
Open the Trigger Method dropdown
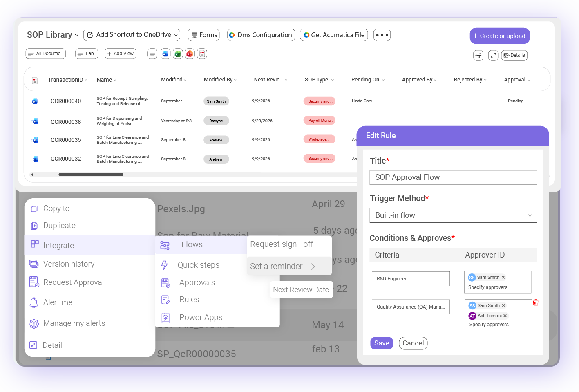pyautogui.click(x=453, y=215)
